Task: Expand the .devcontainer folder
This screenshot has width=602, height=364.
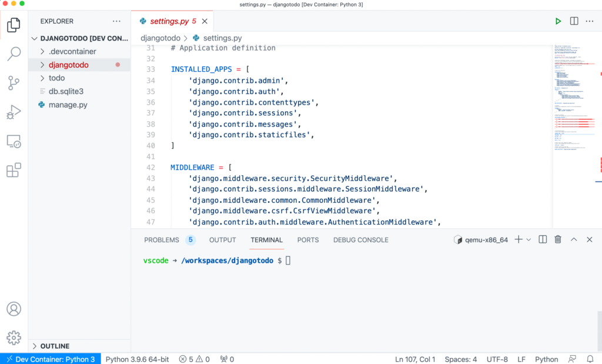Action: click(x=79, y=51)
